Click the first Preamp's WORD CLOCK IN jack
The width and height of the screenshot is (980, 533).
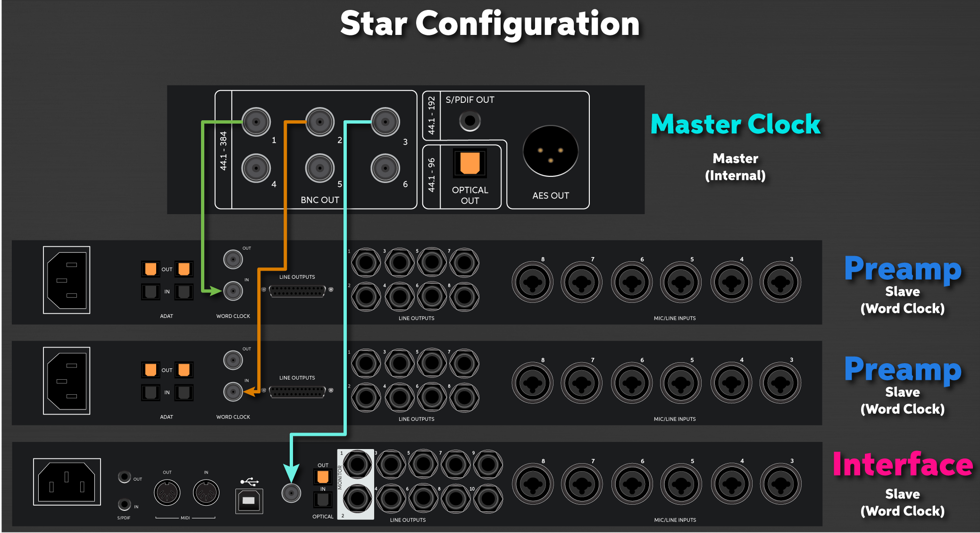tap(233, 291)
